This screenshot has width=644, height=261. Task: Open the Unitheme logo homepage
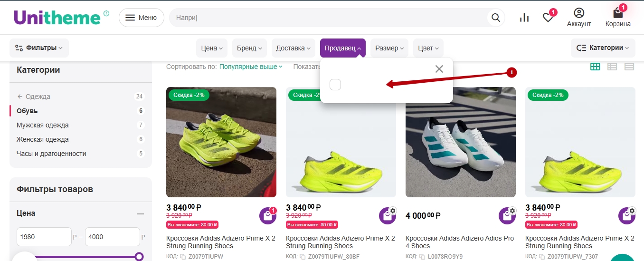[x=57, y=18]
